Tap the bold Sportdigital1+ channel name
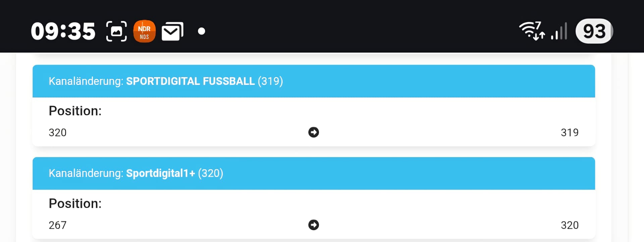This screenshot has height=242, width=644. [160, 173]
